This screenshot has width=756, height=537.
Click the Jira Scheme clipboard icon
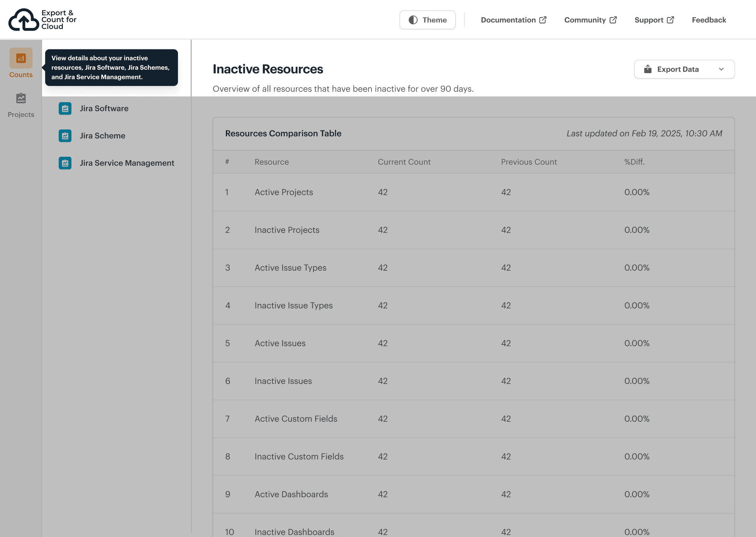[x=65, y=136]
